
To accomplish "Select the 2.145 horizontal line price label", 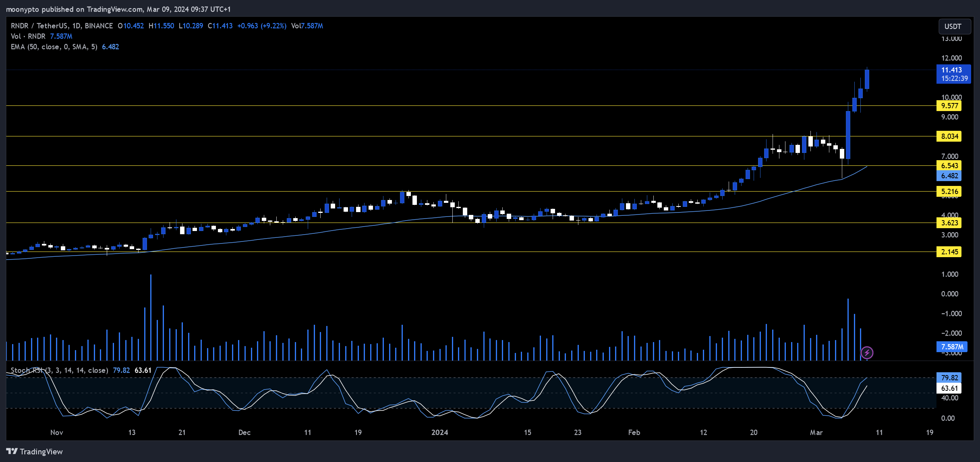I will tap(949, 252).
